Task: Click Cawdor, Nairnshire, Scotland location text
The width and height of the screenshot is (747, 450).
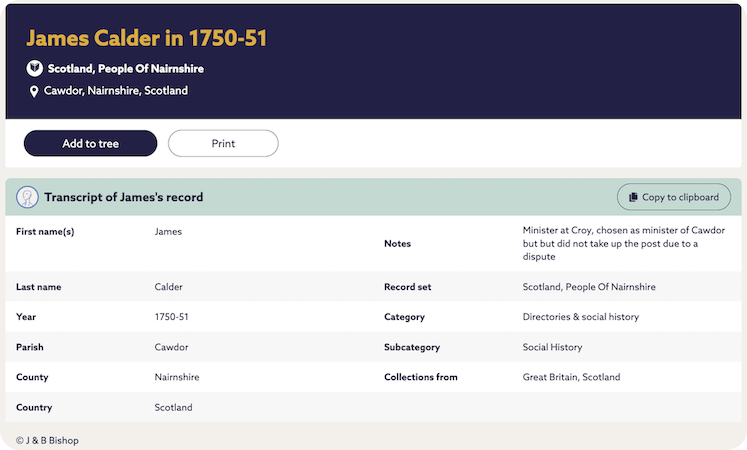Action: [x=116, y=91]
